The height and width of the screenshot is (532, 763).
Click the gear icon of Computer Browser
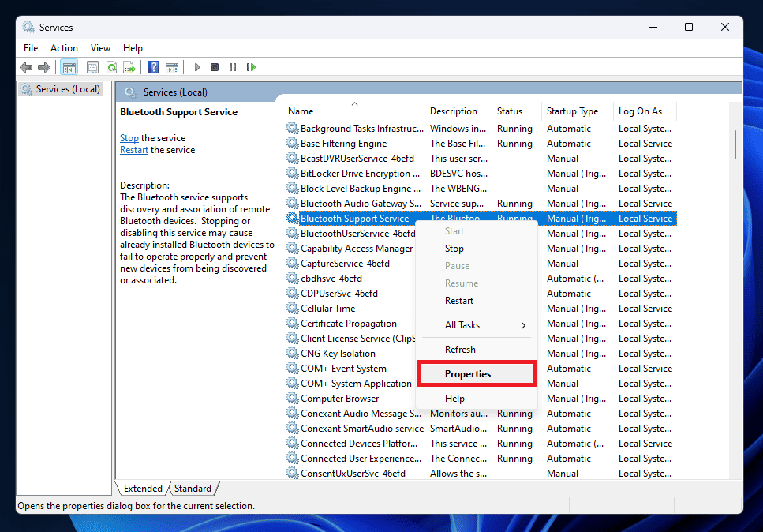click(x=292, y=398)
